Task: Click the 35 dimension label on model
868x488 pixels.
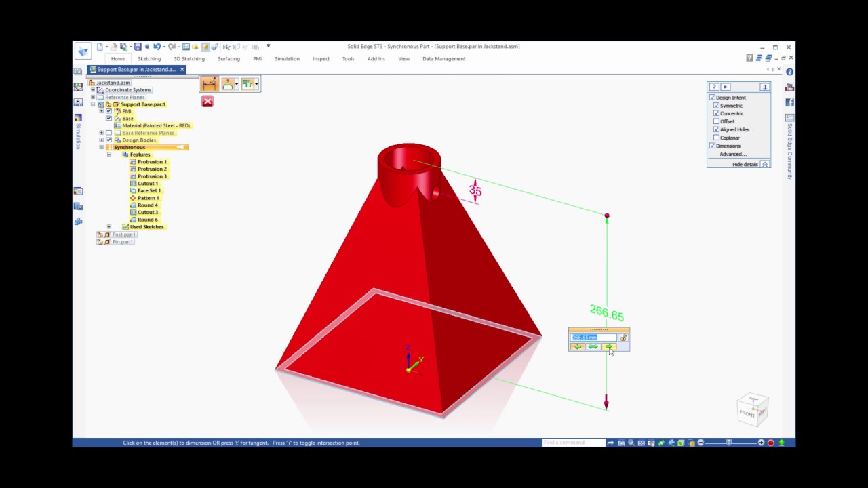Action: [475, 191]
